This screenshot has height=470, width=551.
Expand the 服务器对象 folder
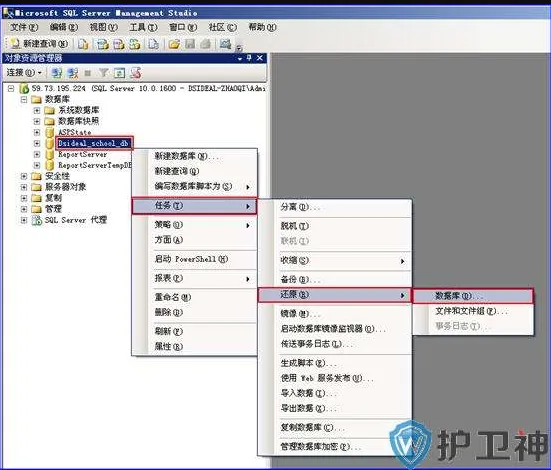point(24,187)
